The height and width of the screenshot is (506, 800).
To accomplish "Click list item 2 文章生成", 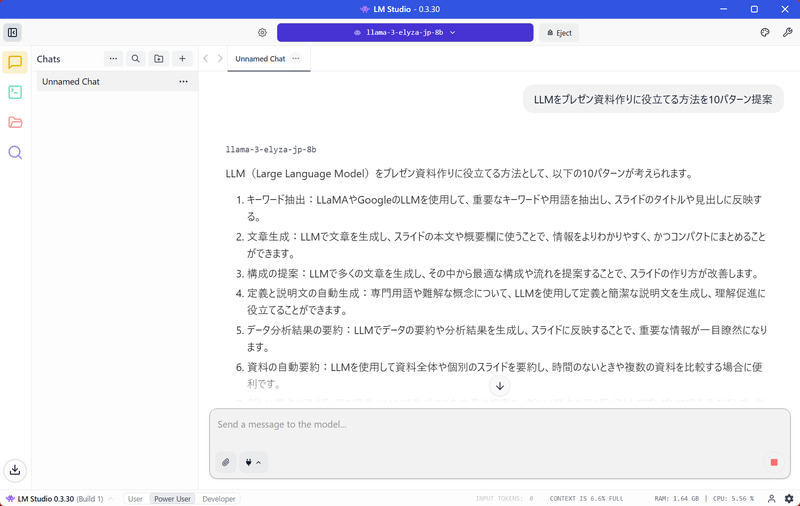I will (501, 245).
